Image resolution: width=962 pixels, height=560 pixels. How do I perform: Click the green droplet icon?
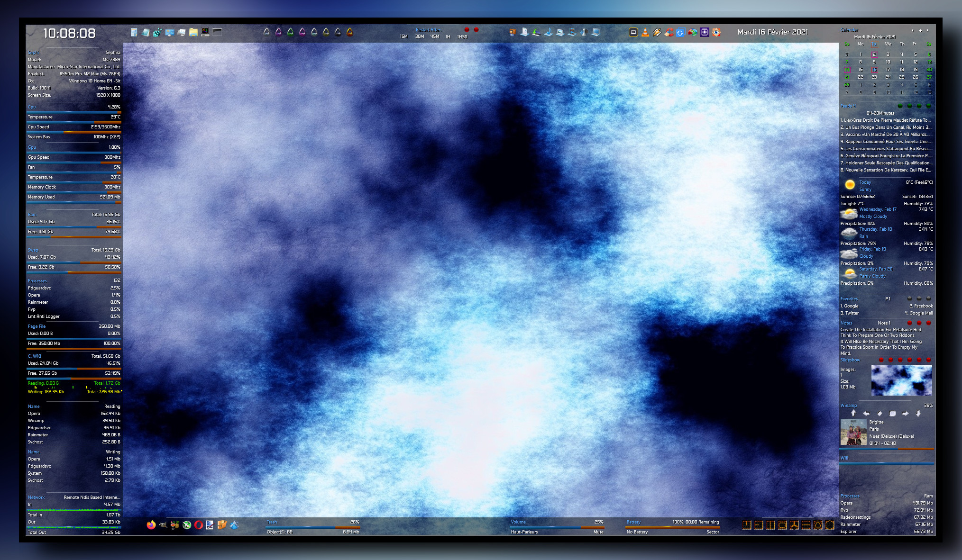(x=290, y=32)
